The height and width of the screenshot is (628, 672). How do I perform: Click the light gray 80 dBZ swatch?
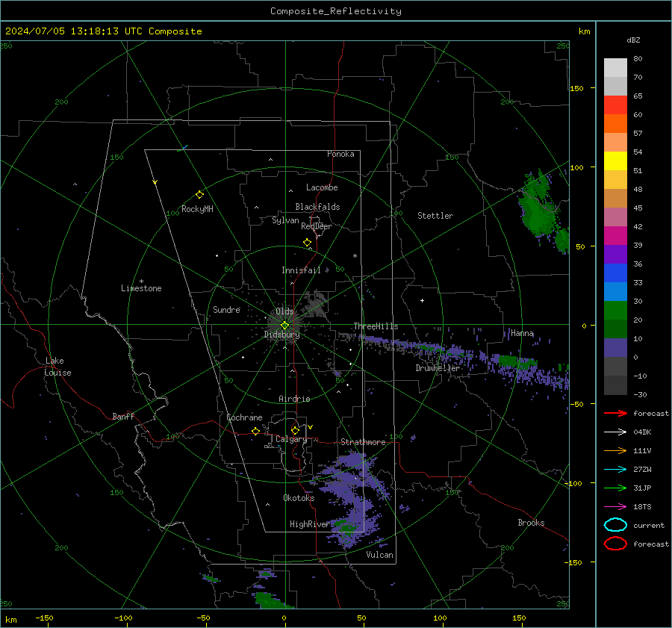615,67
